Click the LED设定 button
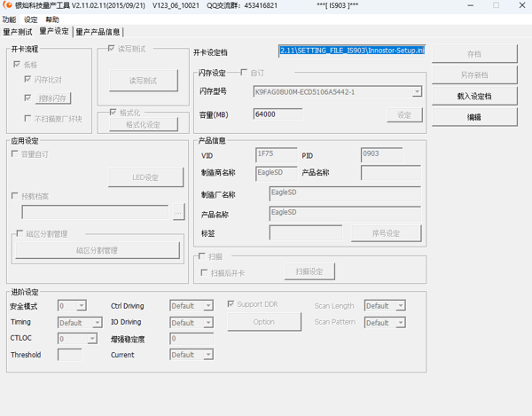Viewport: 532px width, 416px height. pos(145,177)
